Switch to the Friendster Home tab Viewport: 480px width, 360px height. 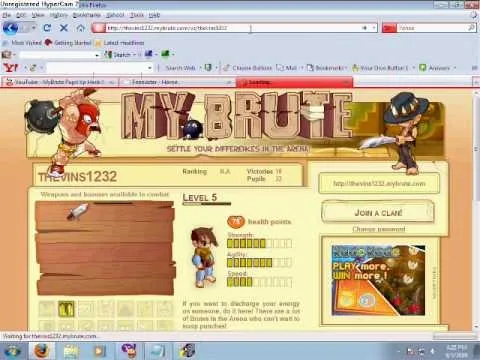[x=177, y=82]
